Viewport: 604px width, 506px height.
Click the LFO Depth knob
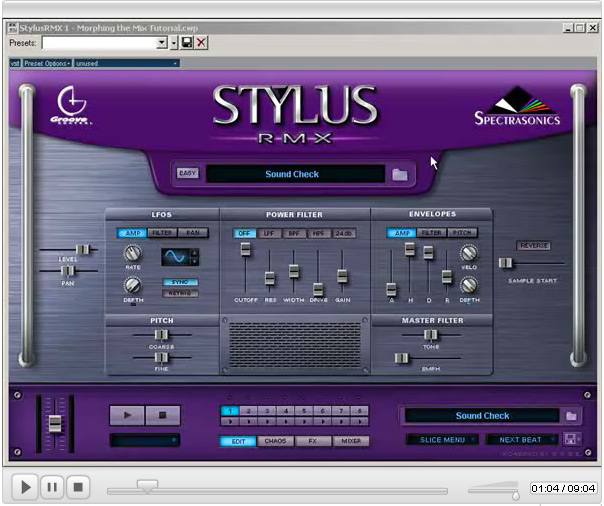point(133,285)
